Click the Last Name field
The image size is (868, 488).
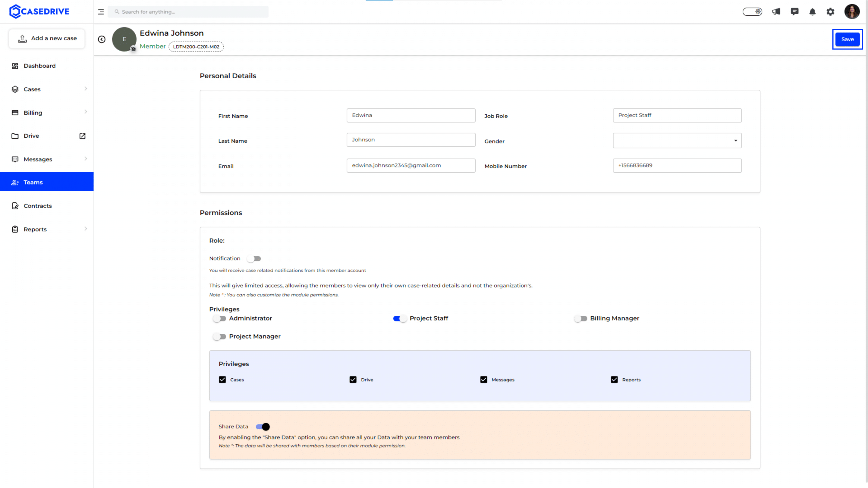411,140
